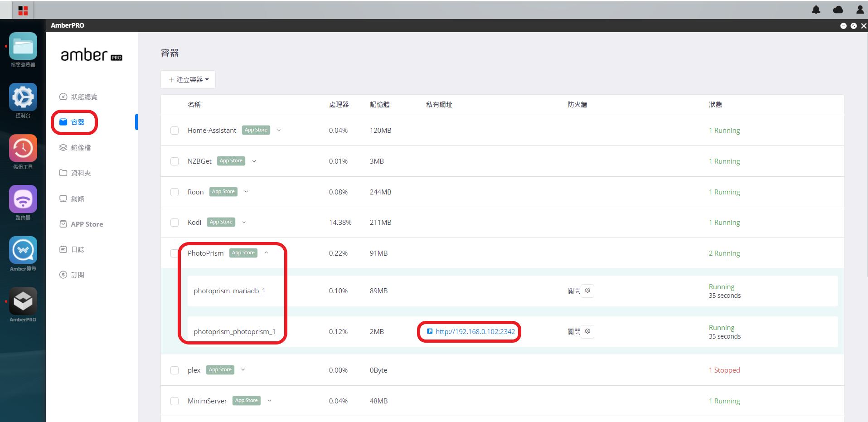Click the 名稱 column header

[194, 105]
